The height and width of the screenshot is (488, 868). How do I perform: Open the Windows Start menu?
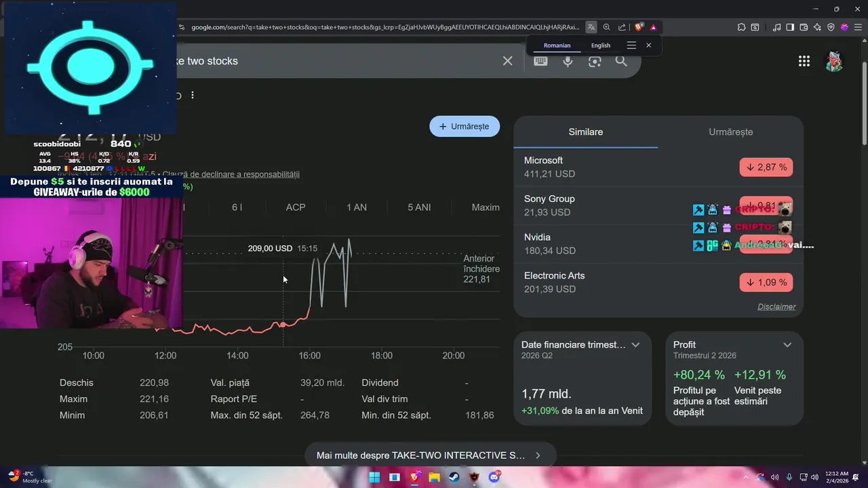click(374, 477)
